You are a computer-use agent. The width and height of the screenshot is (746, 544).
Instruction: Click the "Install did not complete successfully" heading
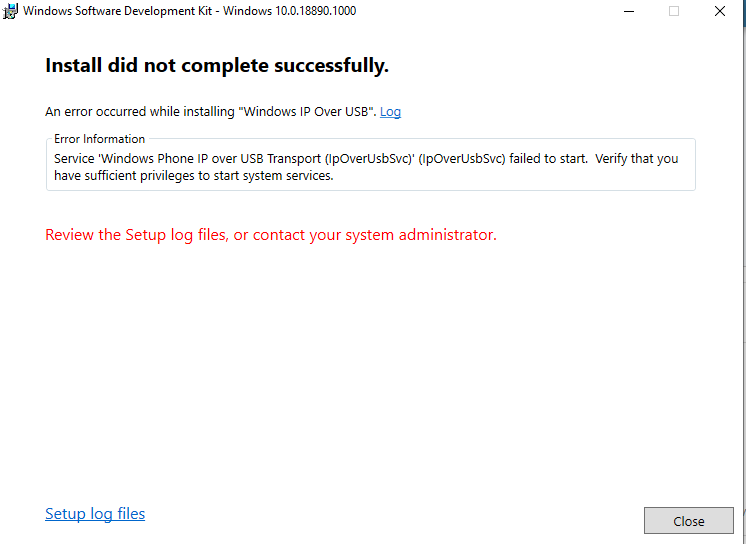[x=217, y=66]
